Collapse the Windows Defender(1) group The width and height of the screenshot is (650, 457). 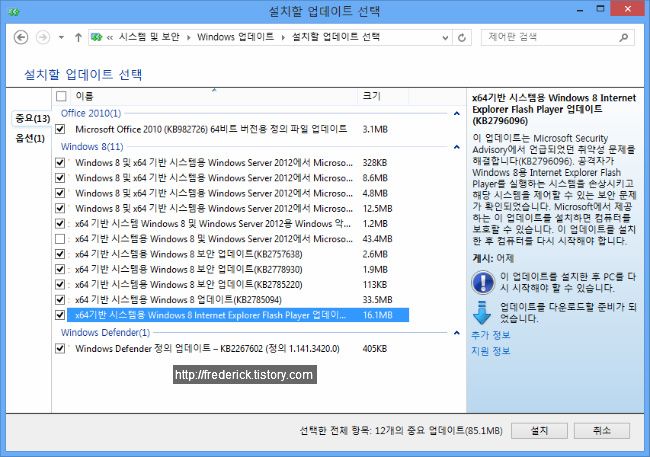click(x=456, y=333)
